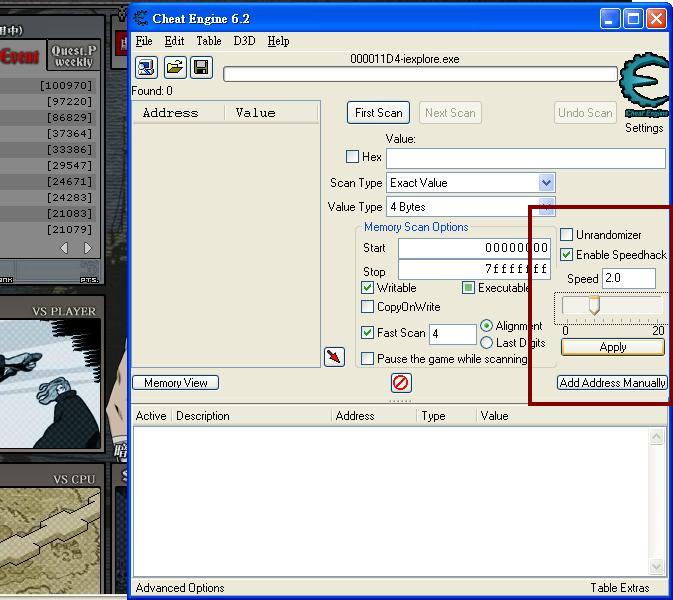This screenshot has width=673, height=600.
Task: Select the Last Digits radio button
Action: click(486, 342)
